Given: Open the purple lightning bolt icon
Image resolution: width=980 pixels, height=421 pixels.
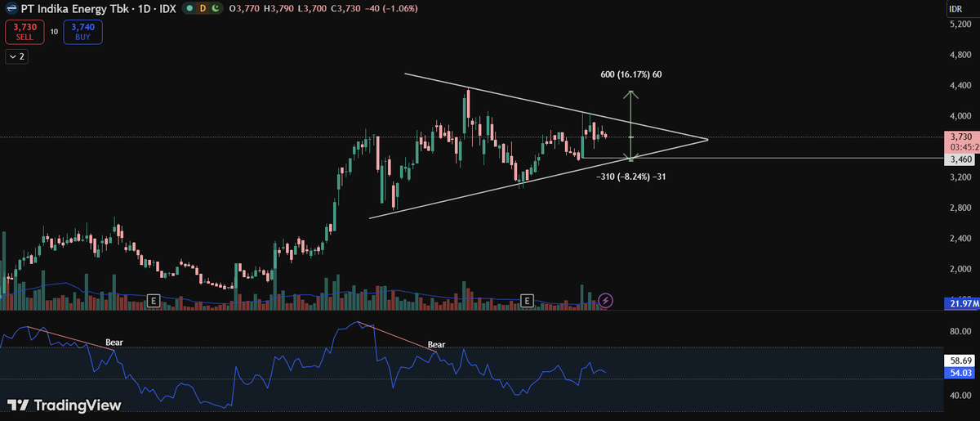Looking at the screenshot, I should (605, 300).
